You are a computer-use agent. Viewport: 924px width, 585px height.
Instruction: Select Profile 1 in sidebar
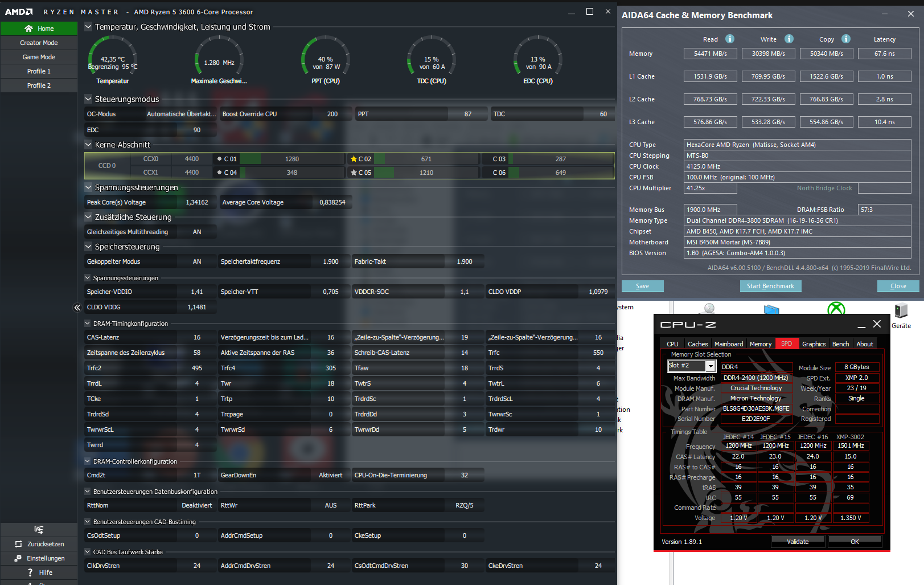point(39,71)
